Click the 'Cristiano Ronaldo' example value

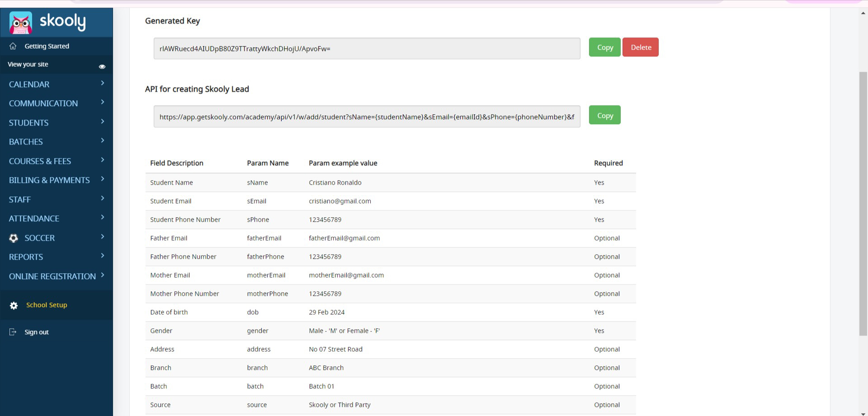point(335,182)
